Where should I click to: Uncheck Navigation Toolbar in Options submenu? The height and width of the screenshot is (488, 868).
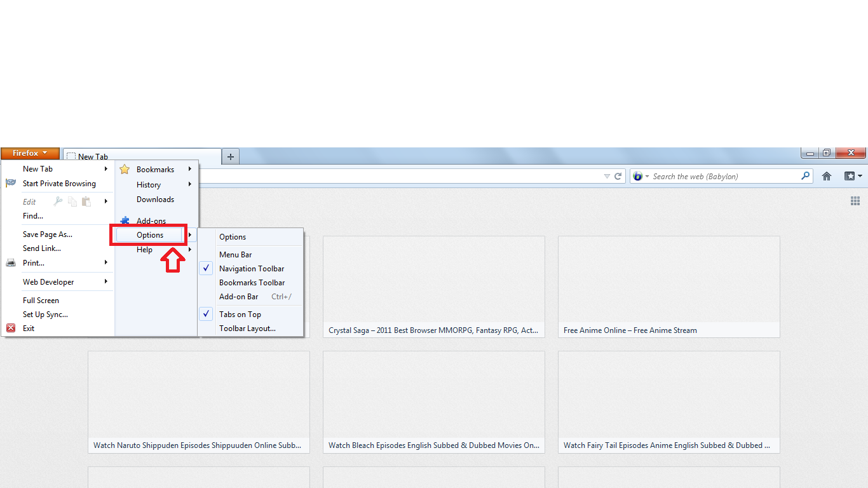pyautogui.click(x=252, y=269)
